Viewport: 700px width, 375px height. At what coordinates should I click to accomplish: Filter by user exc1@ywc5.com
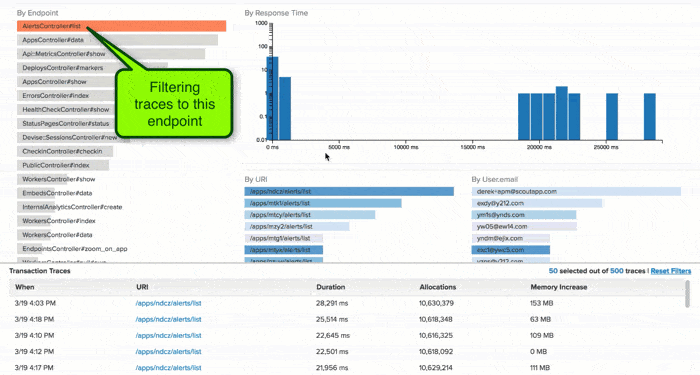[511, 250]
